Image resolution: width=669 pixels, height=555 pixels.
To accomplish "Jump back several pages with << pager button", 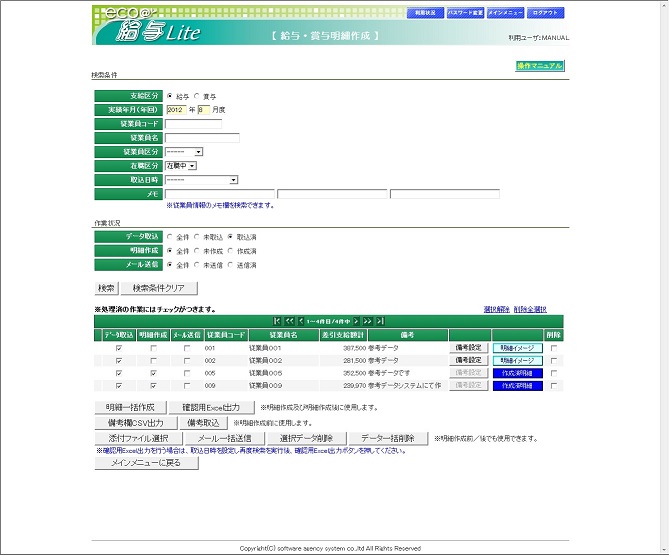I will 290,321.
